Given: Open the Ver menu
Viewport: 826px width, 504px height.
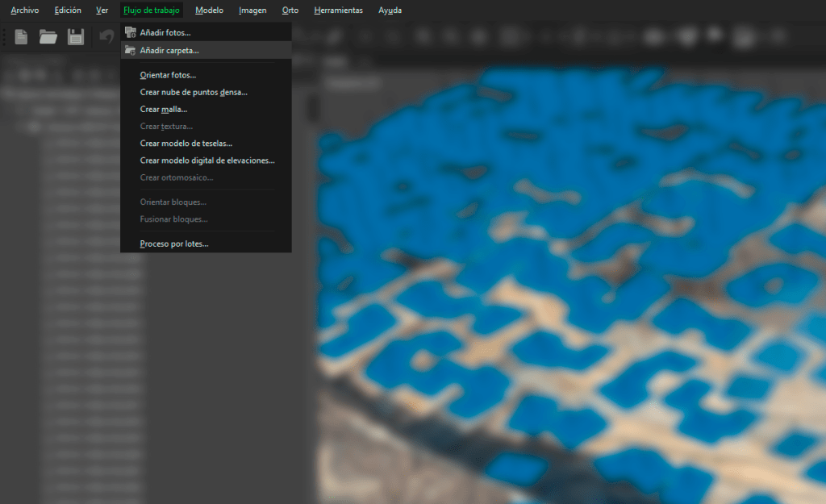Looking at the screenshot, I should (102, 10).
